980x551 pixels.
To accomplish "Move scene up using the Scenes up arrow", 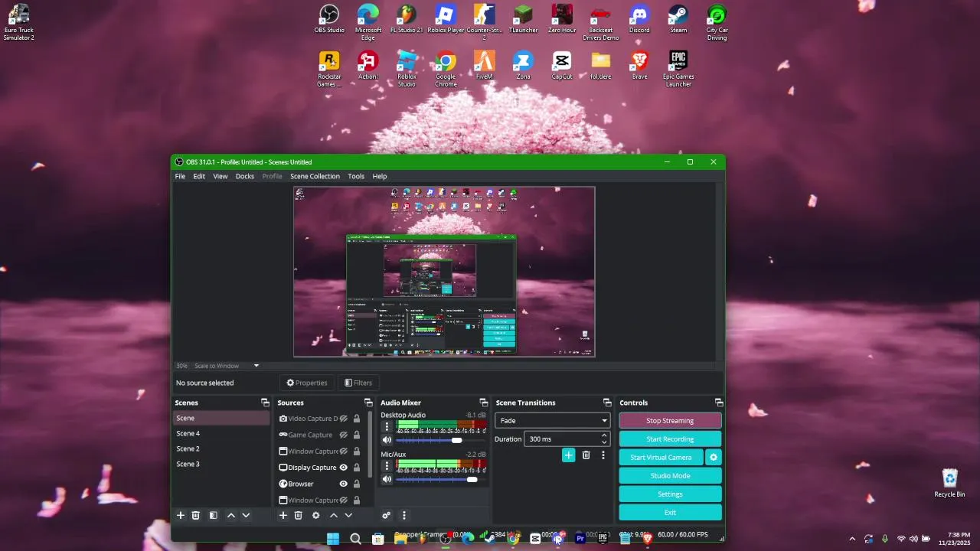I will click(231, 516).
